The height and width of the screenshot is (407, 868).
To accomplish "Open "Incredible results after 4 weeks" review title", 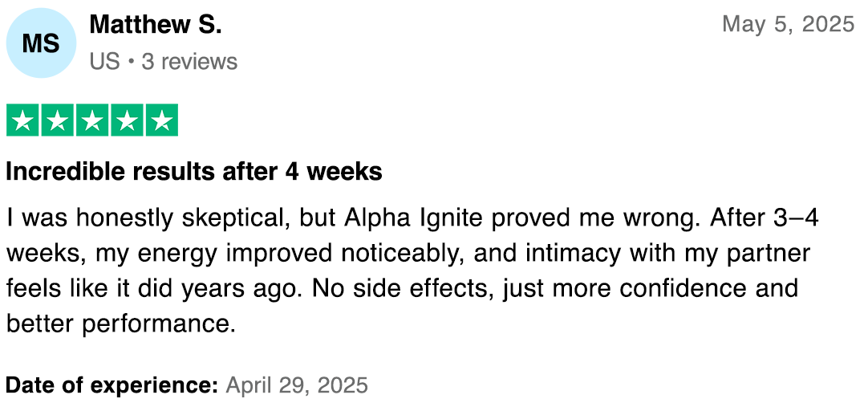I will click(x=194, y=172).
